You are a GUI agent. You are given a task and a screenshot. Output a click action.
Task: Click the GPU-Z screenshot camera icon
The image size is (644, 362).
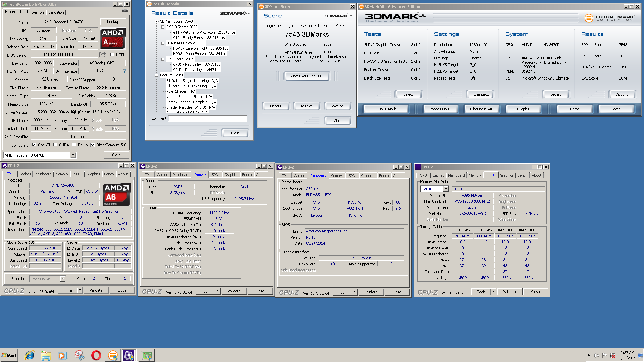click(x=125, y=11)
